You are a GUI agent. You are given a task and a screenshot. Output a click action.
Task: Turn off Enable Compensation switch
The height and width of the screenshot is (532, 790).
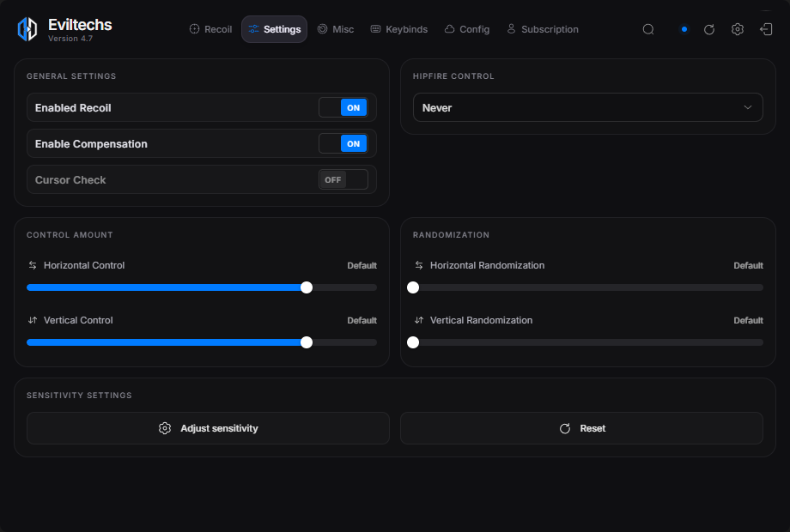(343, 144)
